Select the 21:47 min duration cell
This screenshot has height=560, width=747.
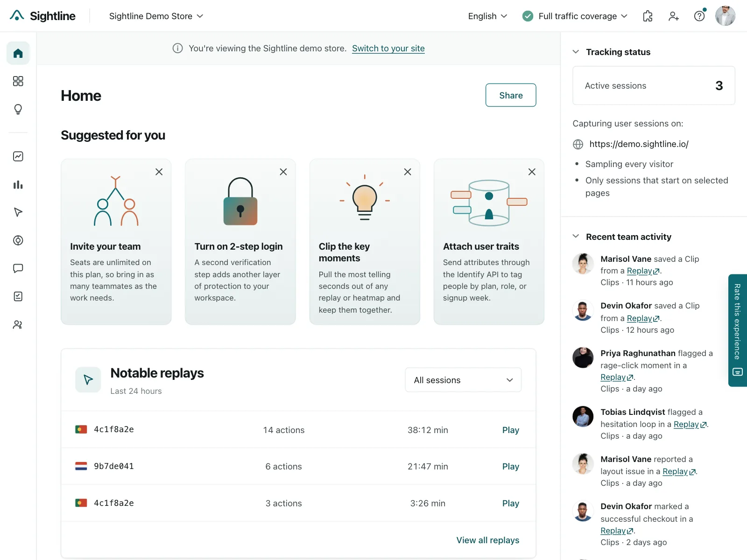point(428,466)
